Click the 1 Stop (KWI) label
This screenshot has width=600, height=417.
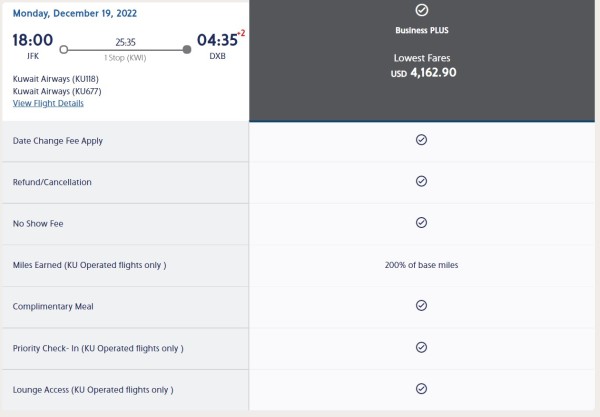[125, 58]
